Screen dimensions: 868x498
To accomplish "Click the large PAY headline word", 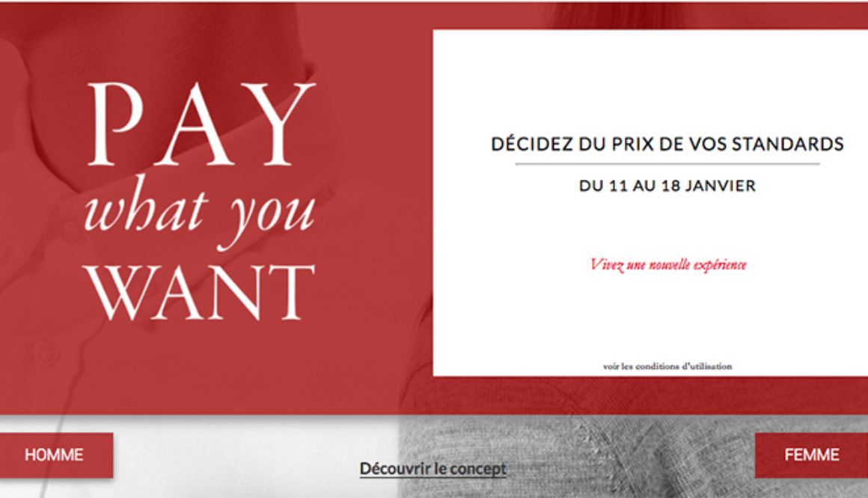I will (201, 124).
